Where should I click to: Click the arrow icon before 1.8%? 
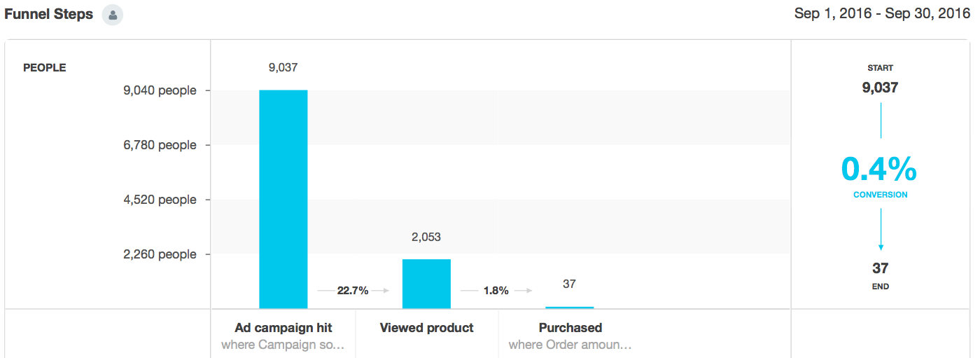(469, 290)
